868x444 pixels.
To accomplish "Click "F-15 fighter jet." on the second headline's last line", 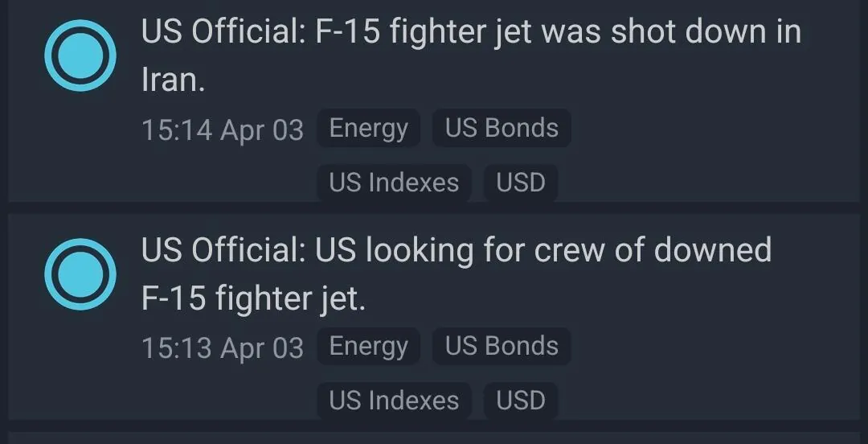I will click(x=253, y=299).
